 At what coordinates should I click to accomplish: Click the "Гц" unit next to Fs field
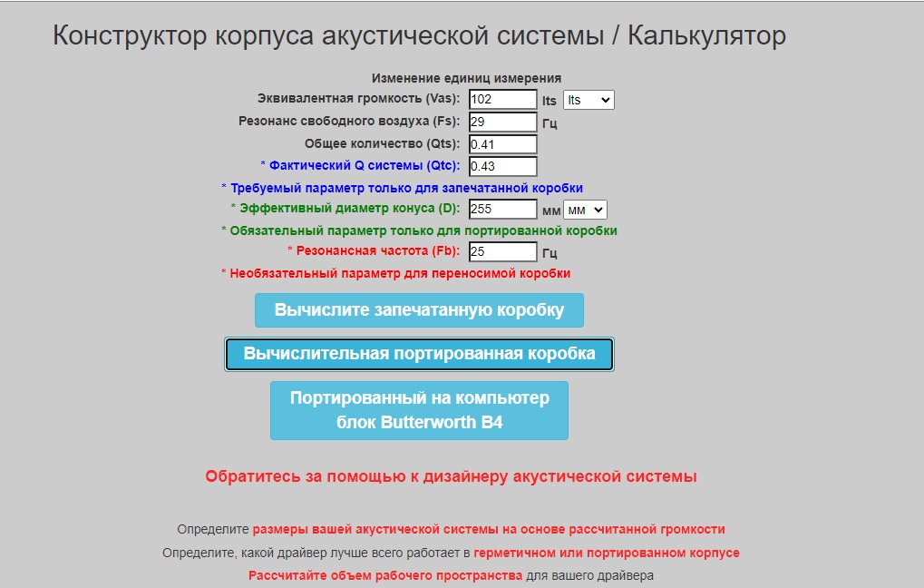coord(550,123)
